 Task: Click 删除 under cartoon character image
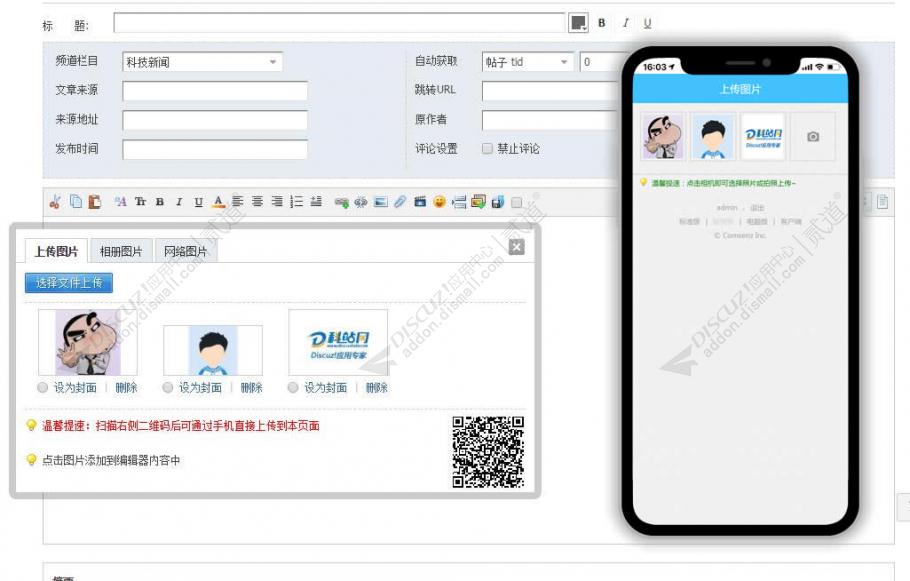pos(126,388)
